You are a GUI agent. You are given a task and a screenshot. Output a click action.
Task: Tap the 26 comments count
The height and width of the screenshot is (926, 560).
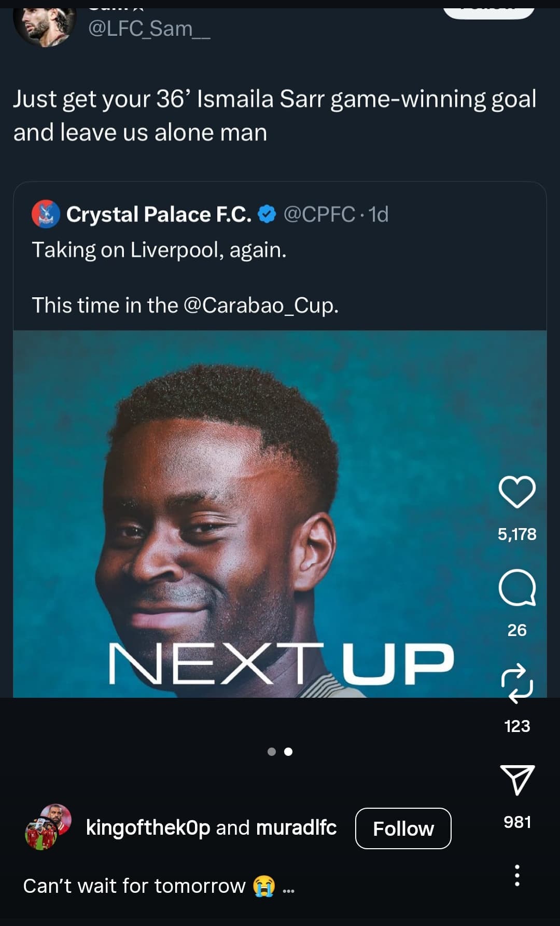coord(517,630)
